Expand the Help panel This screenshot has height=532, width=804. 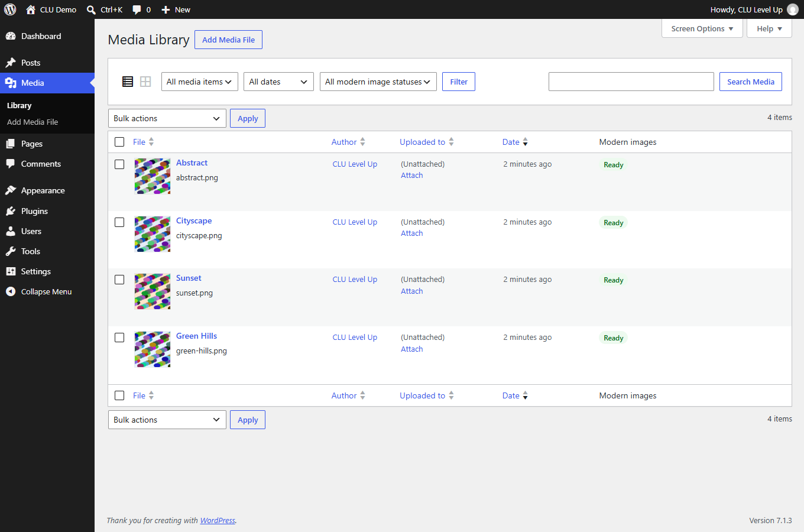(769, 28)
